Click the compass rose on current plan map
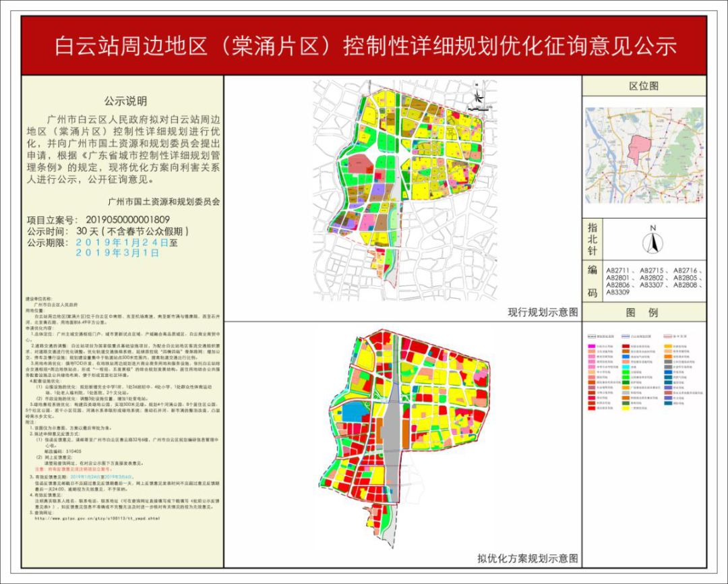 click(x=478, y=96)
